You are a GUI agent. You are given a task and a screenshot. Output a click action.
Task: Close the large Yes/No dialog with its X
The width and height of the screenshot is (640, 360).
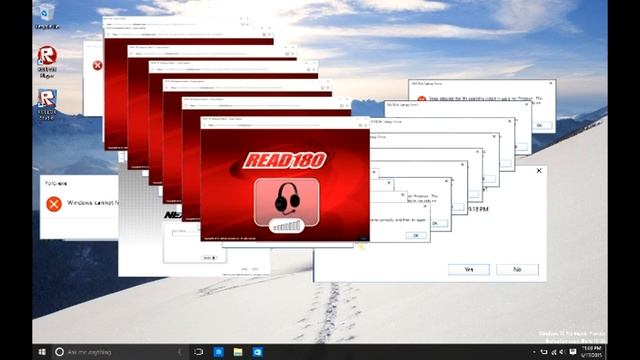tap(539, 171)
